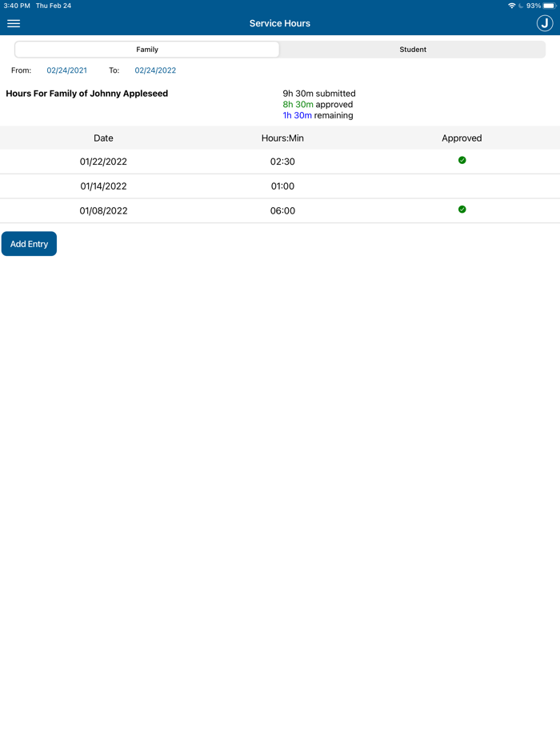This screenshot has width=560, height=747.
Task: Select the Thu Feb 24 status date
Action: [54, 6]
